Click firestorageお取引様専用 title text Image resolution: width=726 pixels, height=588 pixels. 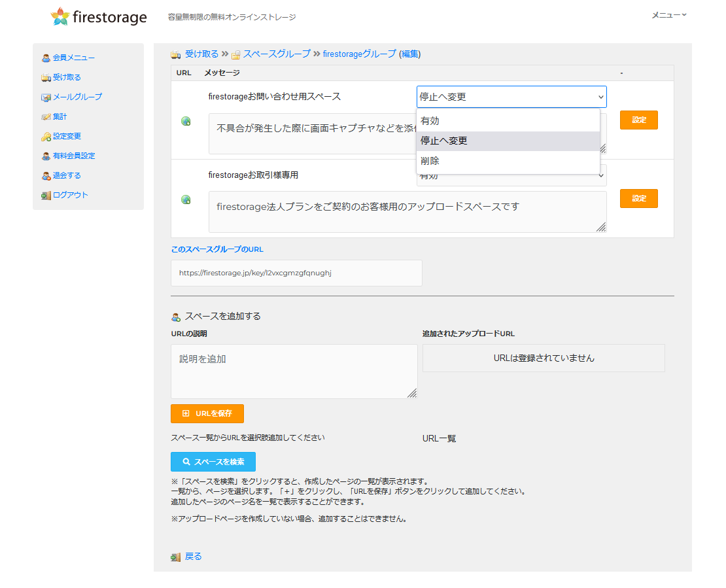(253, 175)
